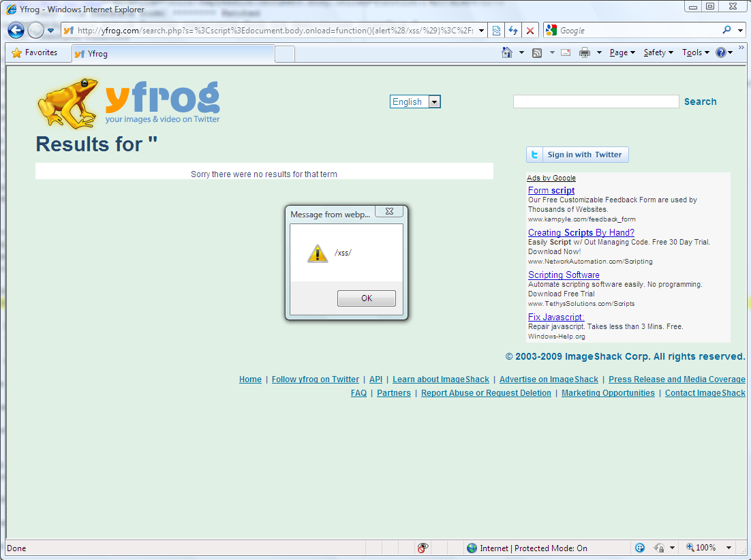
Task: Open the search provider dropdown arrow
Action: [741, 31]
